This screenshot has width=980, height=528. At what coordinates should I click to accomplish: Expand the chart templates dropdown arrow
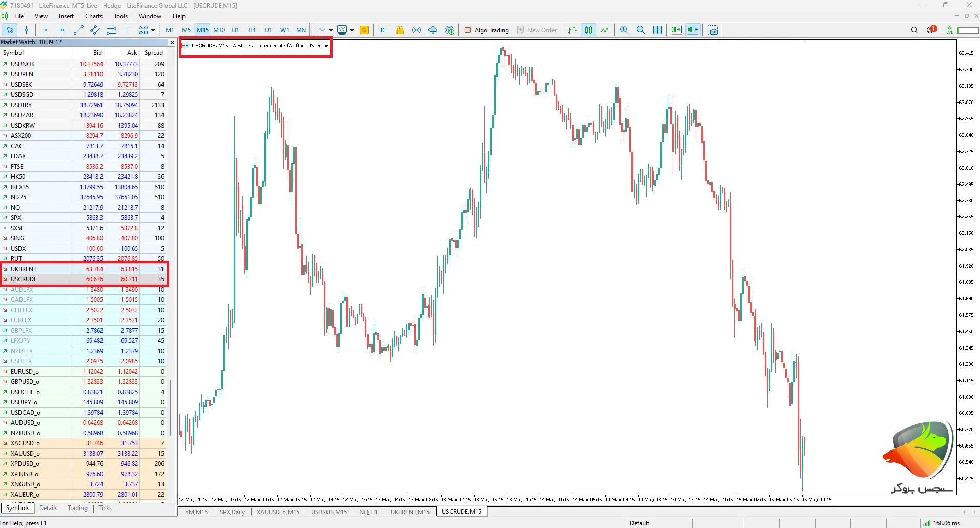point(352,30)
